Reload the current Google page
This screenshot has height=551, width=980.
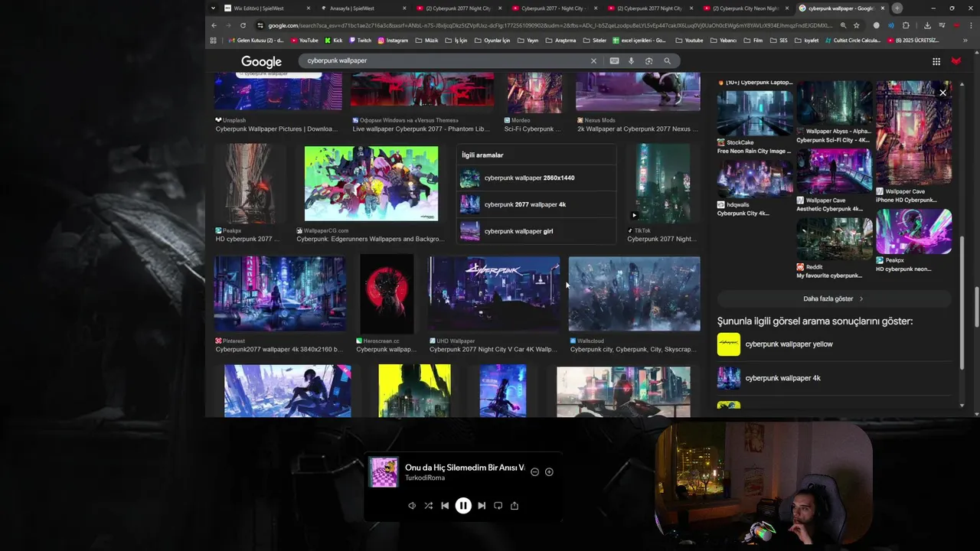click(x=243, y=25)
